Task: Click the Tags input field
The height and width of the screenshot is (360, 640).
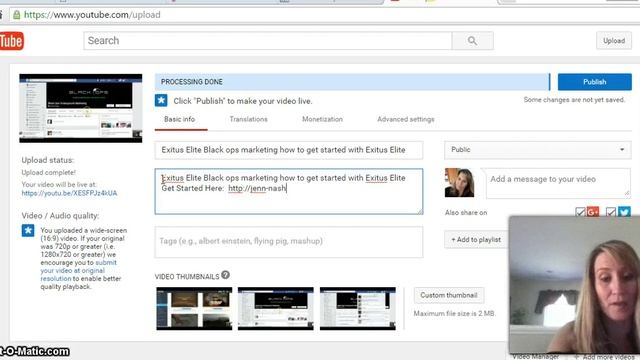Action: (x=289, y=242)
